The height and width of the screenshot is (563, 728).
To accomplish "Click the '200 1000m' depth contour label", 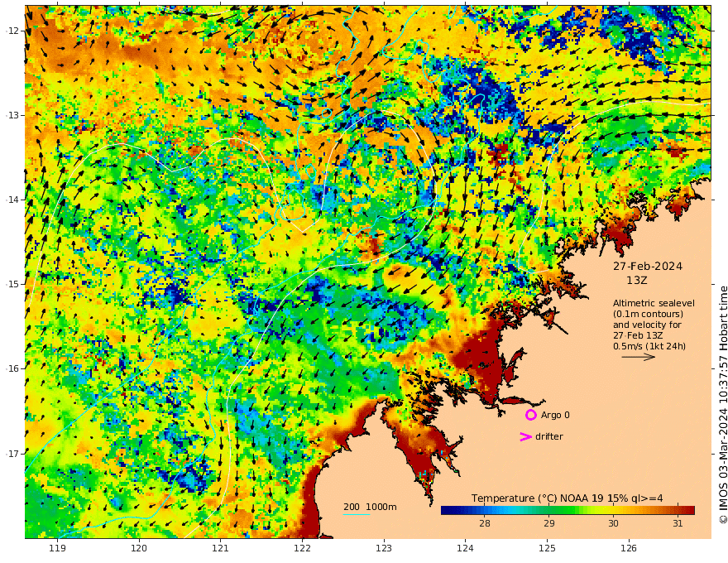I will click(x=370, y=507).
